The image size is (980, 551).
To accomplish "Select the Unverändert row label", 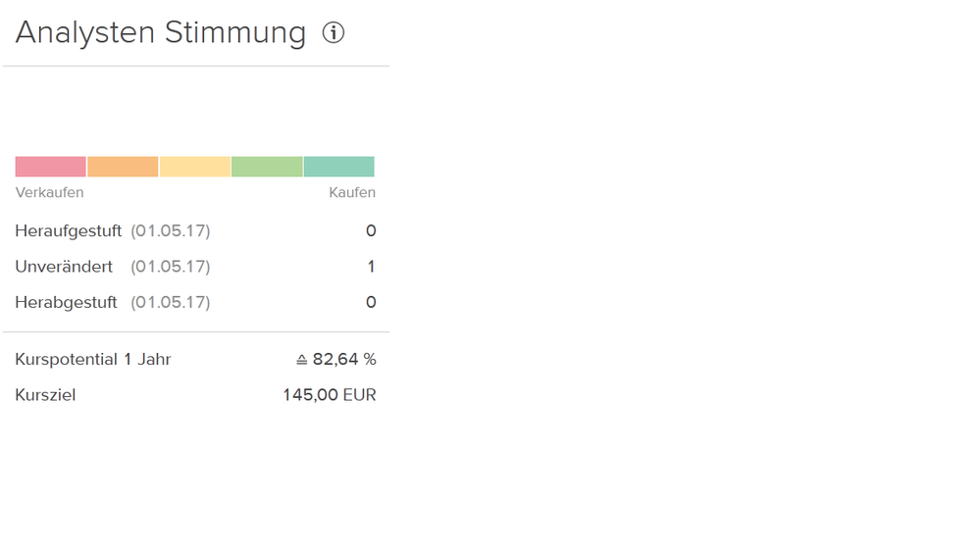I will pyautogui.click(x=64, y=267).
